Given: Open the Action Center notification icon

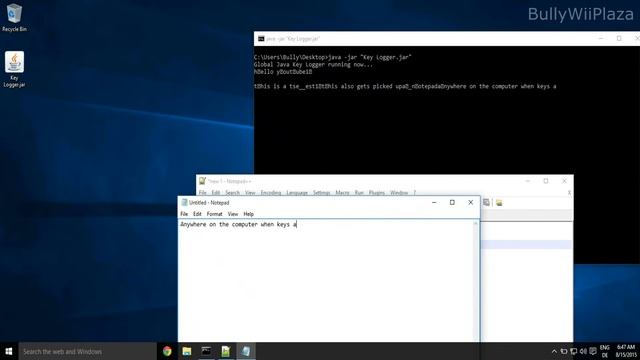Looking at the screenshot, I should [x=593, y=351].
